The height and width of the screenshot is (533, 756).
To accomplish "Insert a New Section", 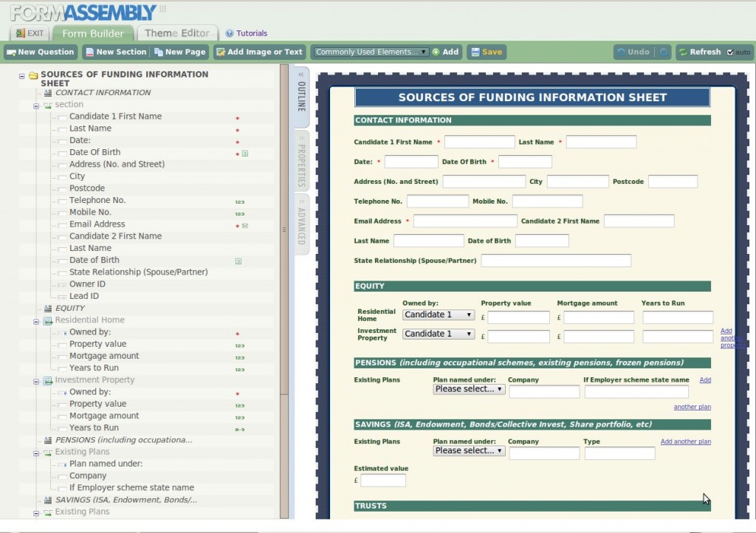I will pyautogui.click(x=116, y=52).
